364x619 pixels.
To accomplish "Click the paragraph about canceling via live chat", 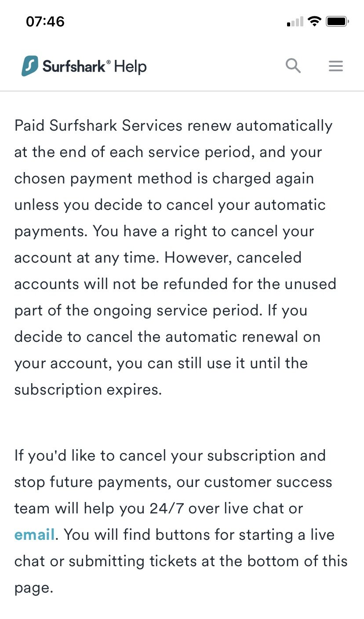I will (x=181, y=522).
